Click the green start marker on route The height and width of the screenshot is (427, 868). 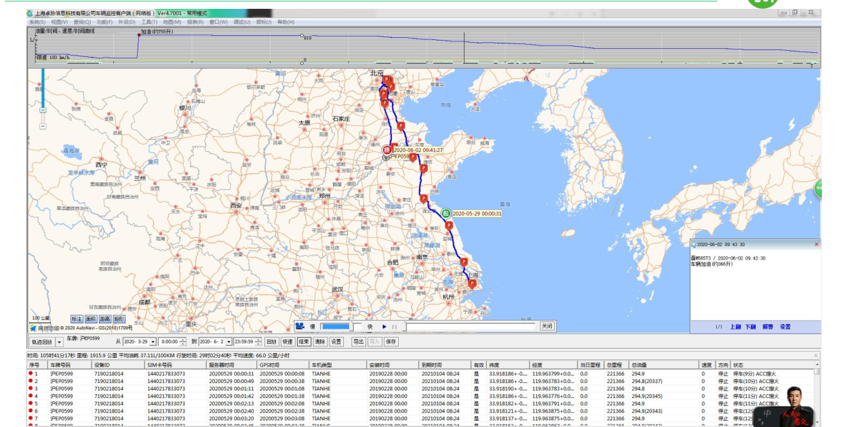(x=446, y=213)
